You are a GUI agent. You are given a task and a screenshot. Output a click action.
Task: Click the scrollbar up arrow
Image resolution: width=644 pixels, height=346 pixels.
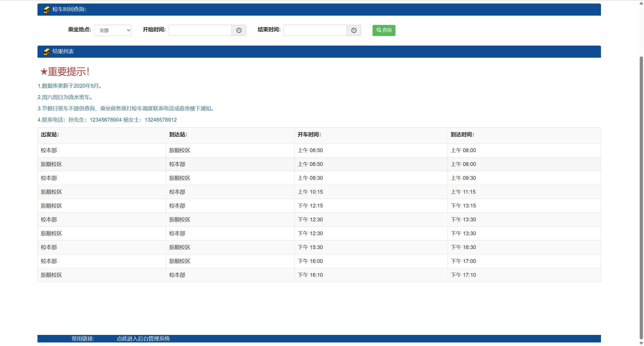pos(641,3)
